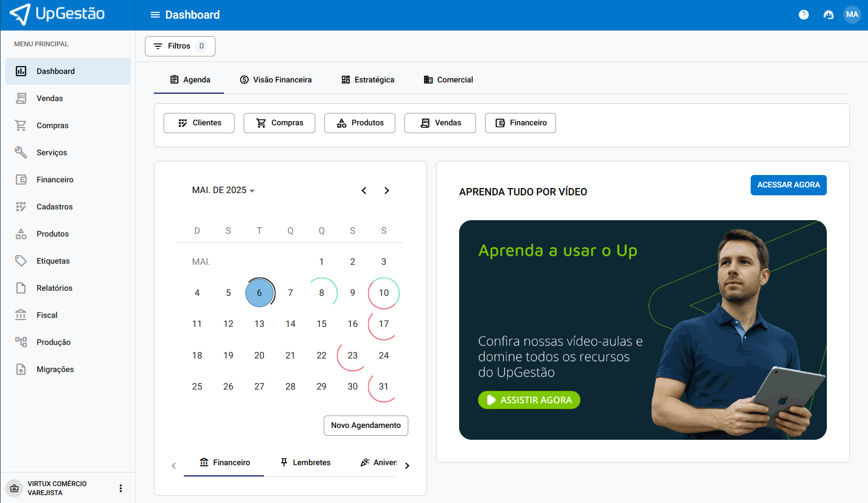
Task: Open the company three-dot options menu
Action: click(x=121, y=488)
